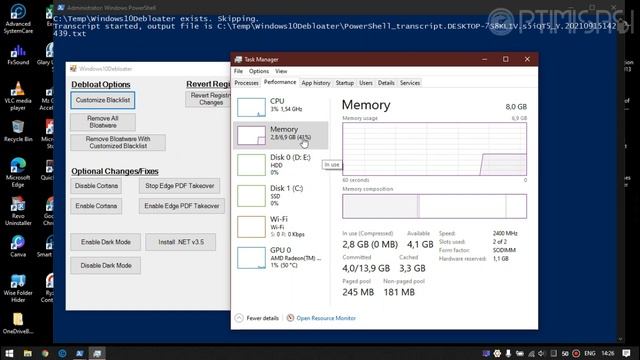Viewport: 640px width, 360px height.
Task: Click the Customize Blacklist button
Action: [x=103, y=100]
